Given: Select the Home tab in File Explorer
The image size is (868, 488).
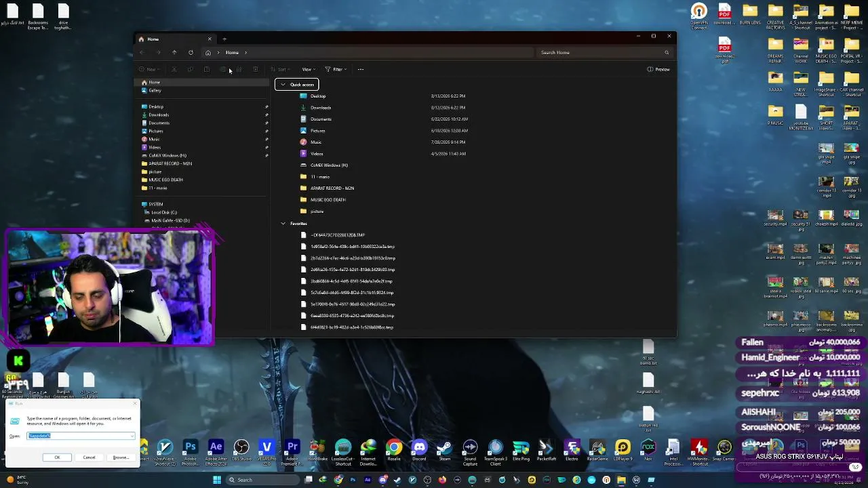Looking at the screenshot, I should coord(174,39).
